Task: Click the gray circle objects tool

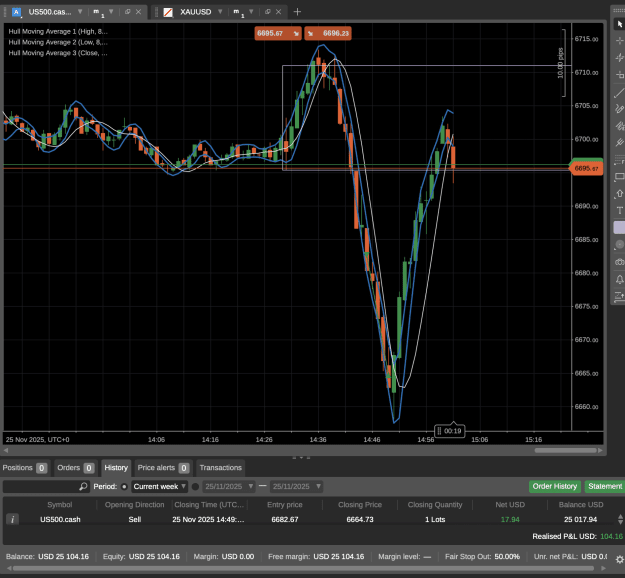Action: point(619,244)
